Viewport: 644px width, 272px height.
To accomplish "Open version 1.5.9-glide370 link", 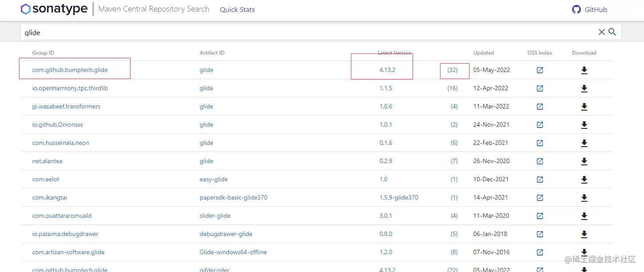I will point(399,198).
